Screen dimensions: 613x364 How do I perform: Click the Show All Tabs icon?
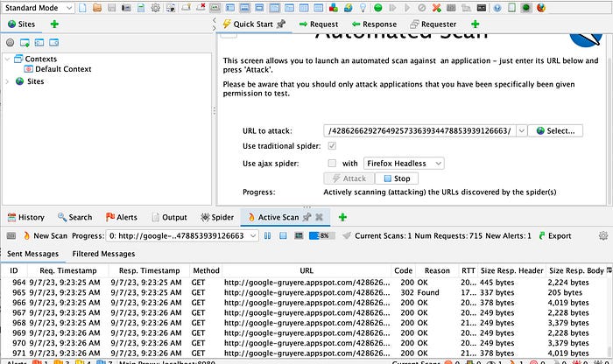click(x=186, y=7)
